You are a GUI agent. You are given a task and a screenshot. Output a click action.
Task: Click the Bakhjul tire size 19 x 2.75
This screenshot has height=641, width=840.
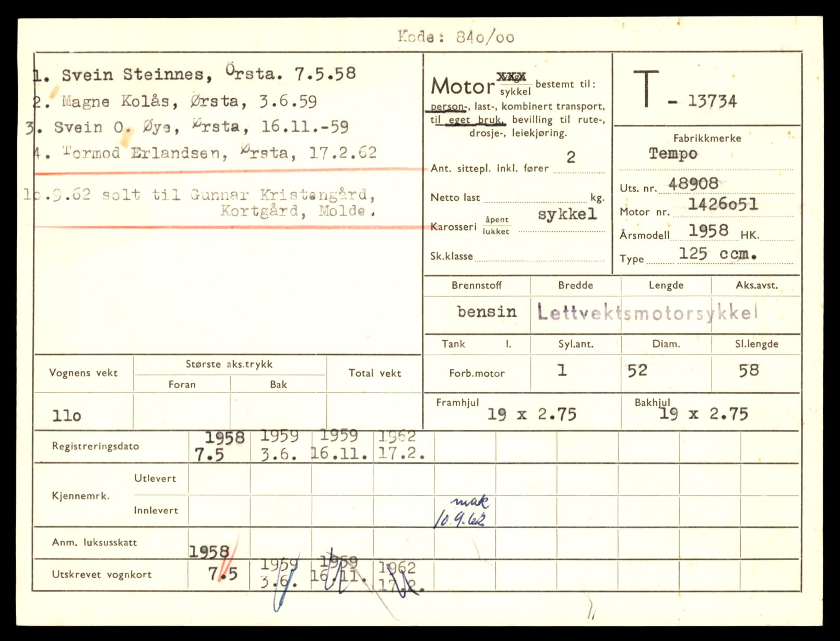pyautogui.click(x=703, y=414)
